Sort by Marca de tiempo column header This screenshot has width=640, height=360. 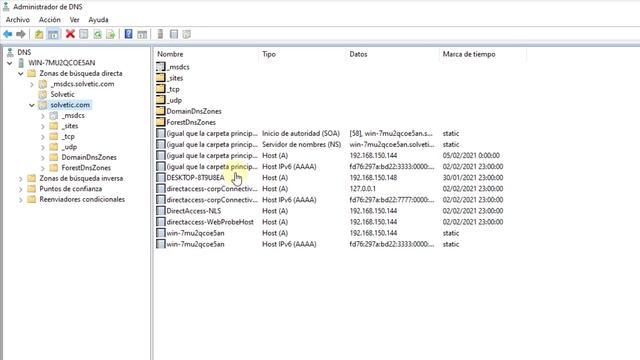483,54
